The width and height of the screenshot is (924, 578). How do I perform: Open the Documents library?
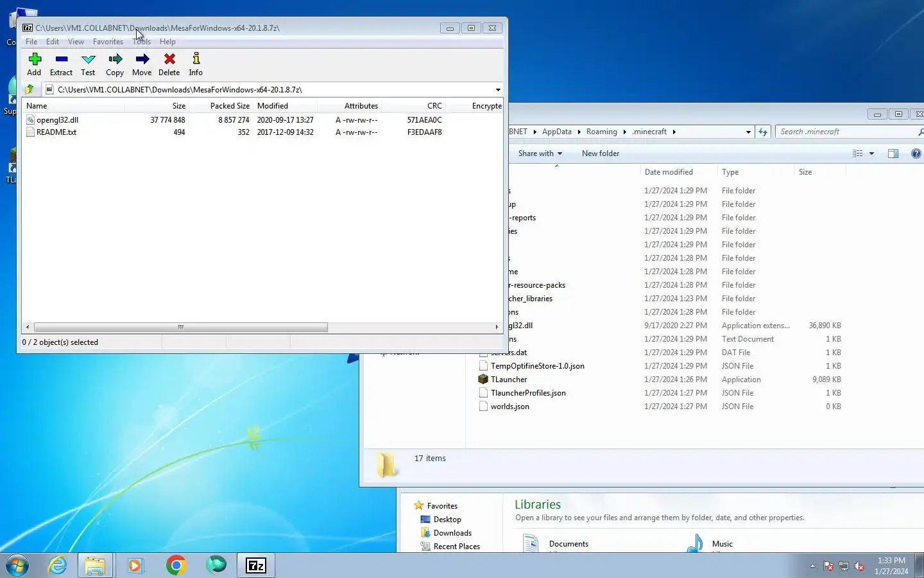[569, 544]
